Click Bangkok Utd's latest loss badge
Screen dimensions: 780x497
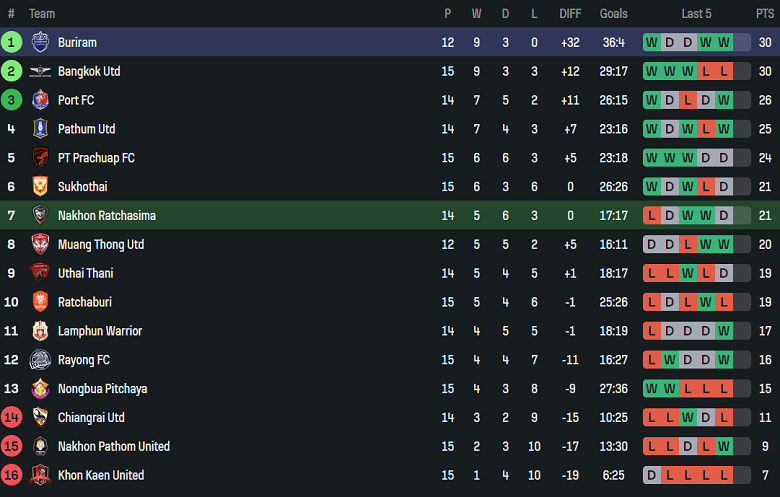coord(724,71)
